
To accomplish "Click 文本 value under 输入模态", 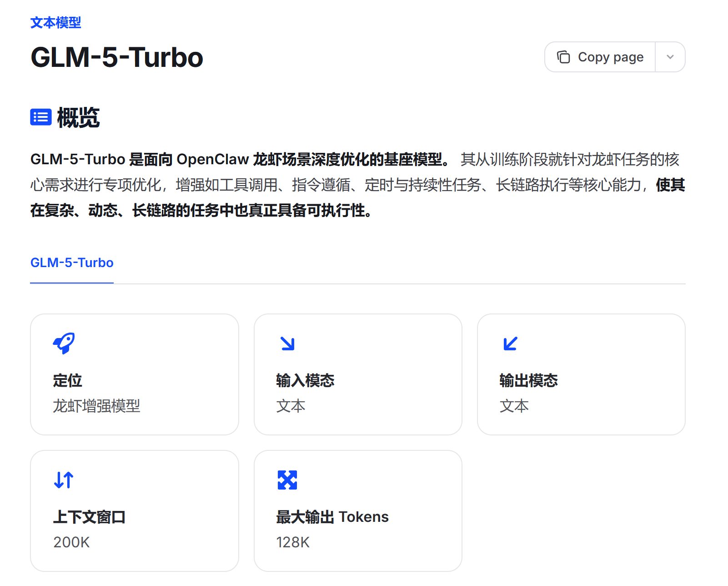I will click(x=291, y=406).
